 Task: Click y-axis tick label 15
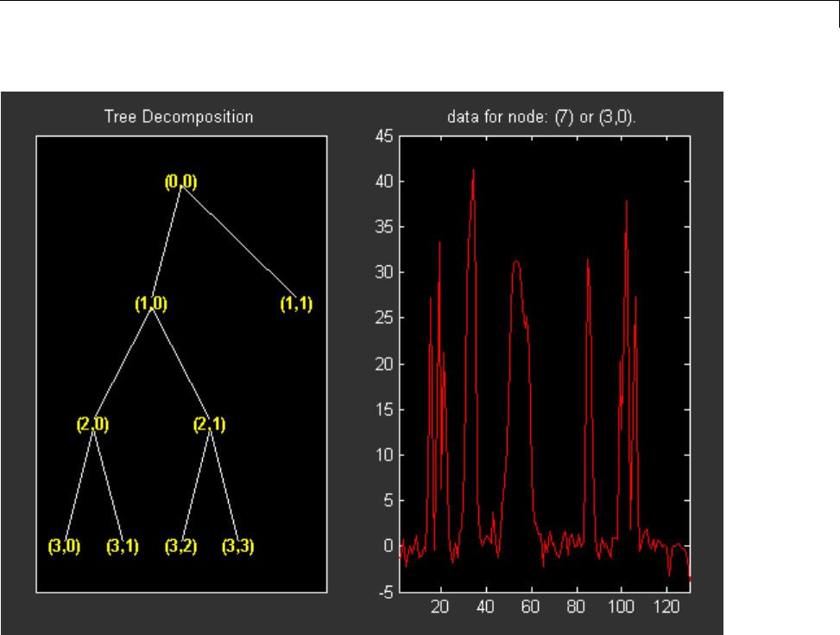coord(384,410)
